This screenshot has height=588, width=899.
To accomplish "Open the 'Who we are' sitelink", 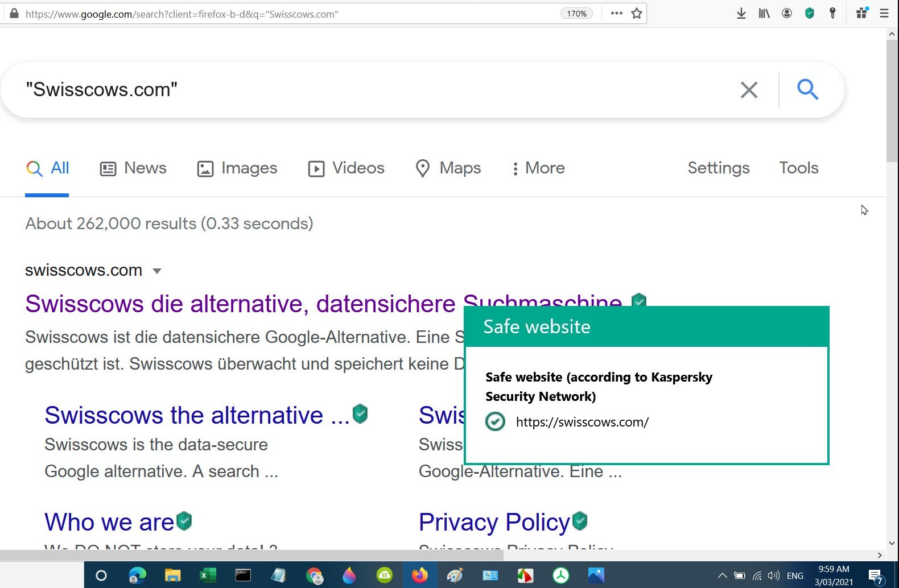I will click(x=109, y=522).
